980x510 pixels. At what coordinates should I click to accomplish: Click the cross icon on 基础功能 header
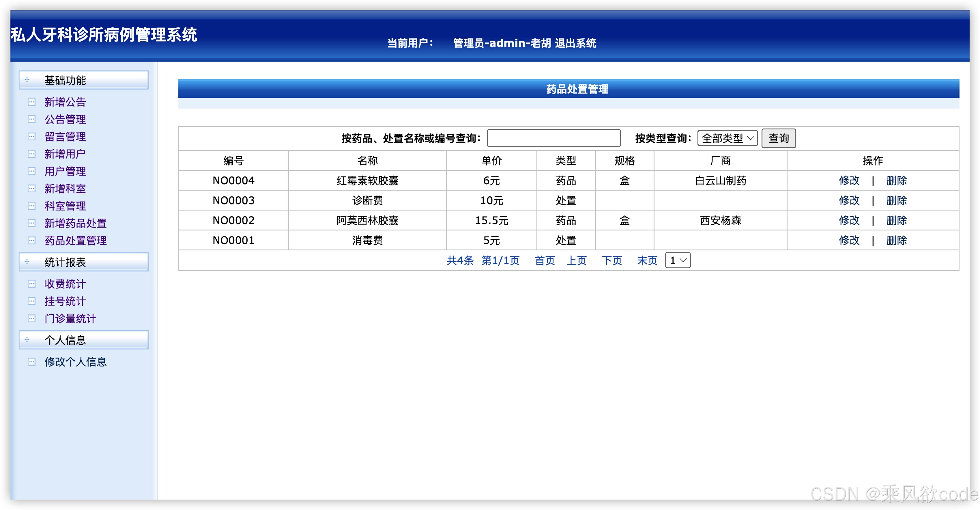pyautogui.click(x=27, y=80)
